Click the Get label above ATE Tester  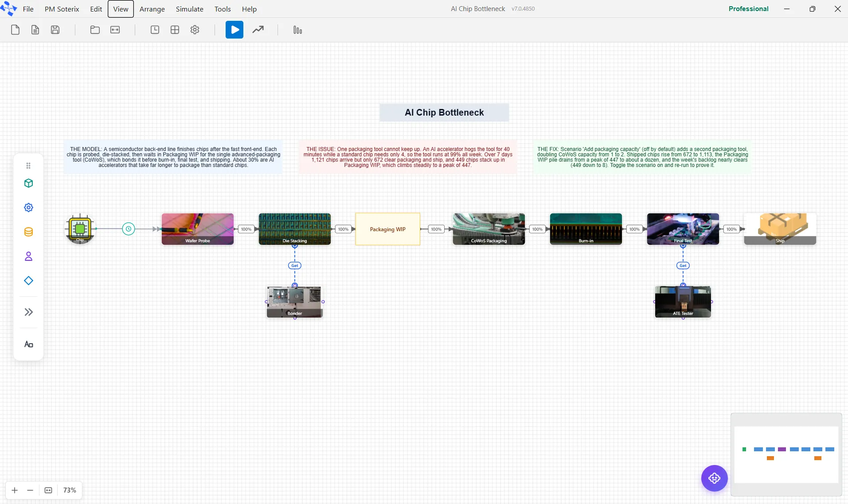683,266
